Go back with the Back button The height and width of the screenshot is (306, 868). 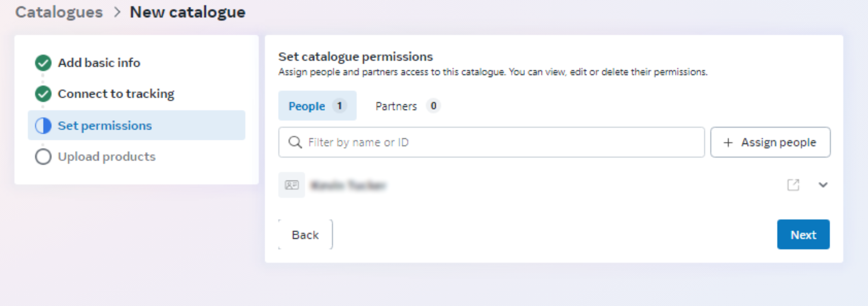tap(305, 234)
